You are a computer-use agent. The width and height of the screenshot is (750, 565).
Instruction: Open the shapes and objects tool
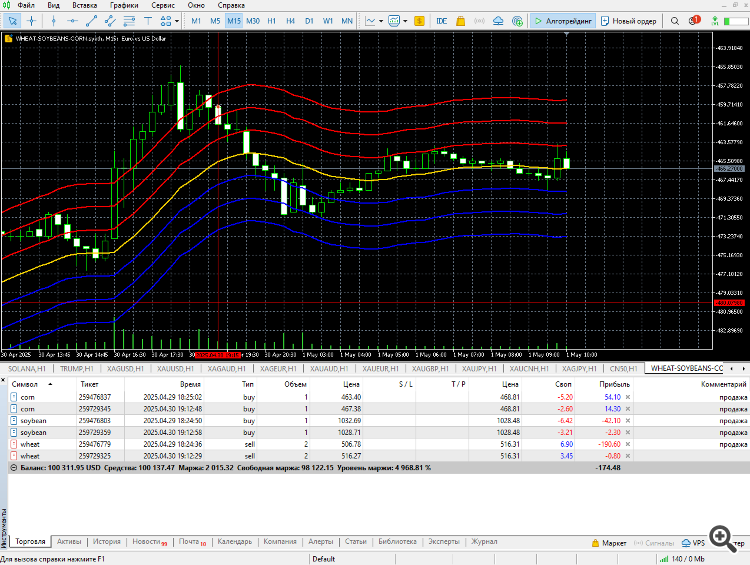(165, 21)
